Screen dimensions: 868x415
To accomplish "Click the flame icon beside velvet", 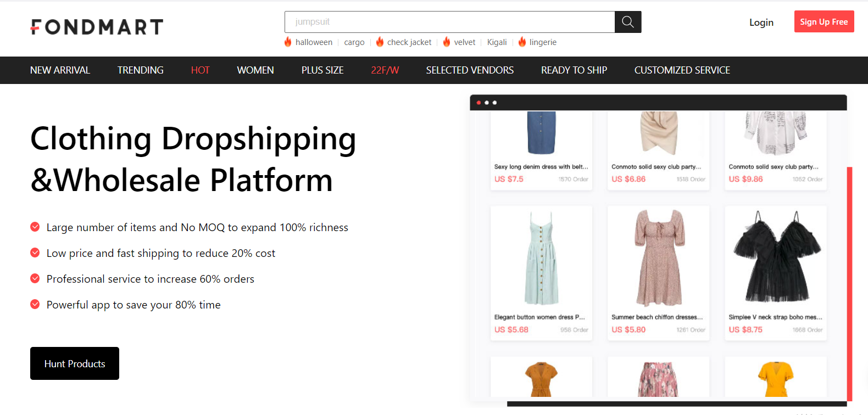I will coord(447,42).
